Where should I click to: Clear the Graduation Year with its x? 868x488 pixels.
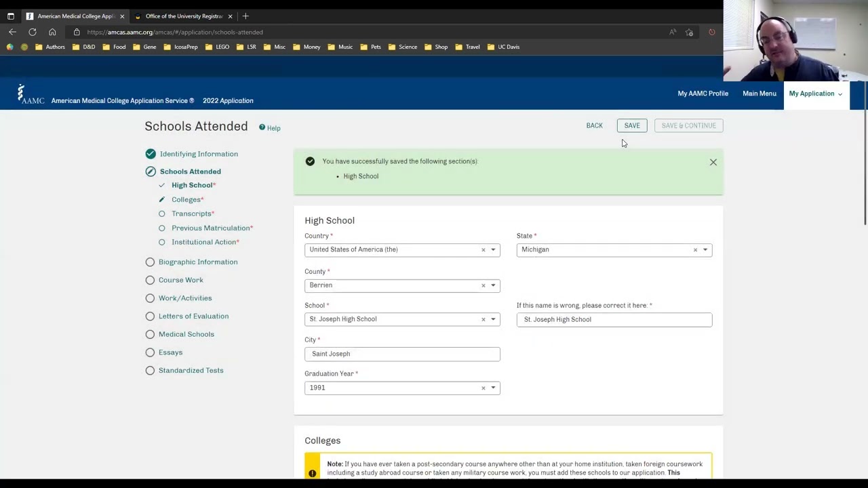[x=483, y=388]
